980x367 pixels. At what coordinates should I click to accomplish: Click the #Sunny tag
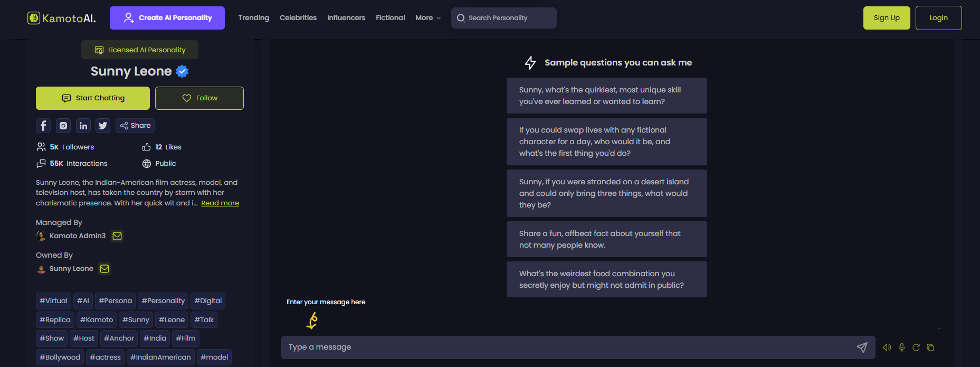[136, 320]
